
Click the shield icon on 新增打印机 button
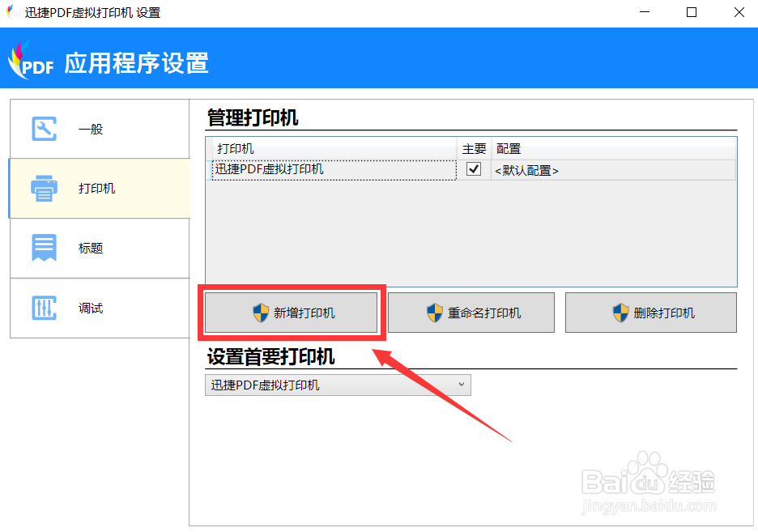(x=261, y=313)
